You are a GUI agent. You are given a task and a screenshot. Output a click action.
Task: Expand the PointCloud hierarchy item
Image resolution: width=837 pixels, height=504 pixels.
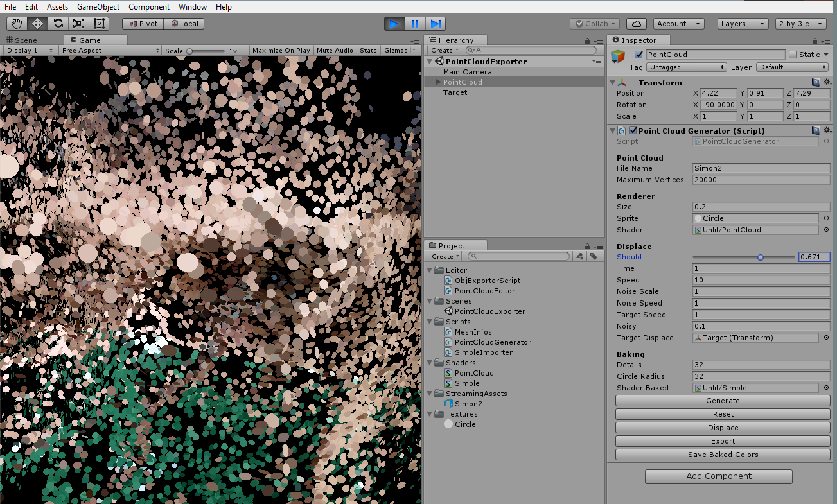(439, 82)
